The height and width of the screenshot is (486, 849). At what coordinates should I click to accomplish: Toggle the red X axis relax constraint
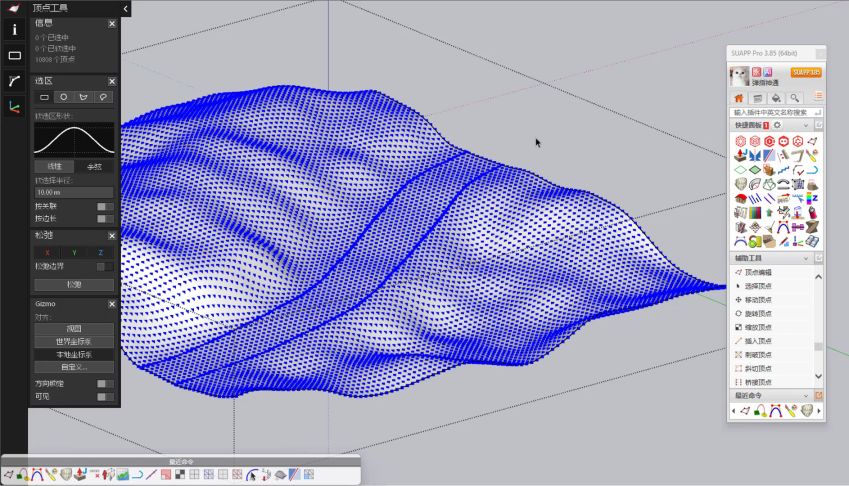tap(48, 253)
